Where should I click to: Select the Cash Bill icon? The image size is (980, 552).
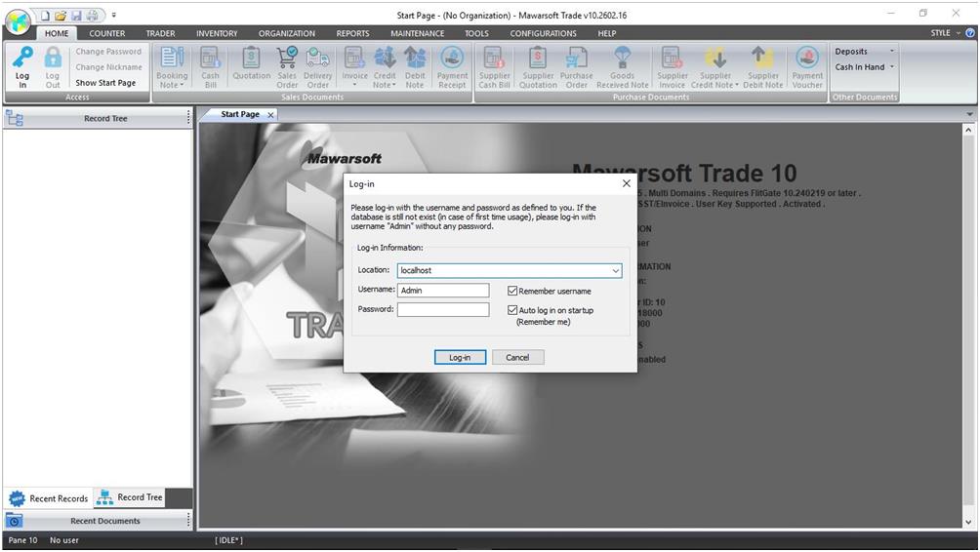pyautogui.click(x=210, y=59)
